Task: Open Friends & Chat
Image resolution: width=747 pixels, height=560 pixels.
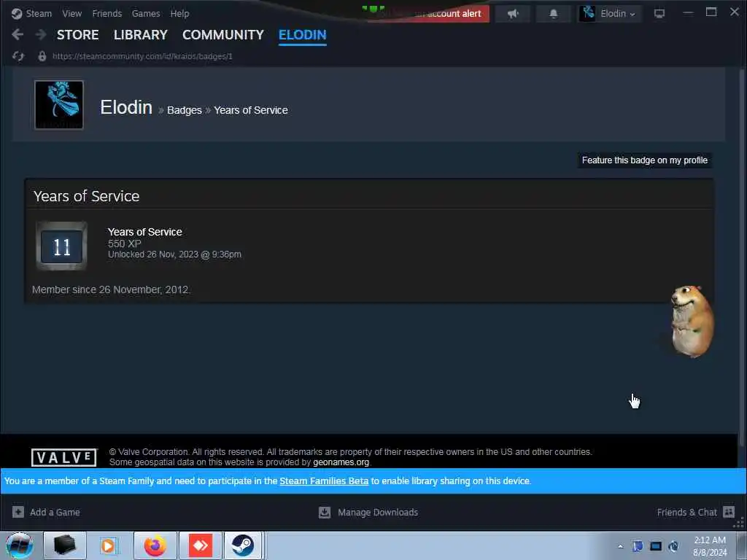Action: [x=695, y=512]
